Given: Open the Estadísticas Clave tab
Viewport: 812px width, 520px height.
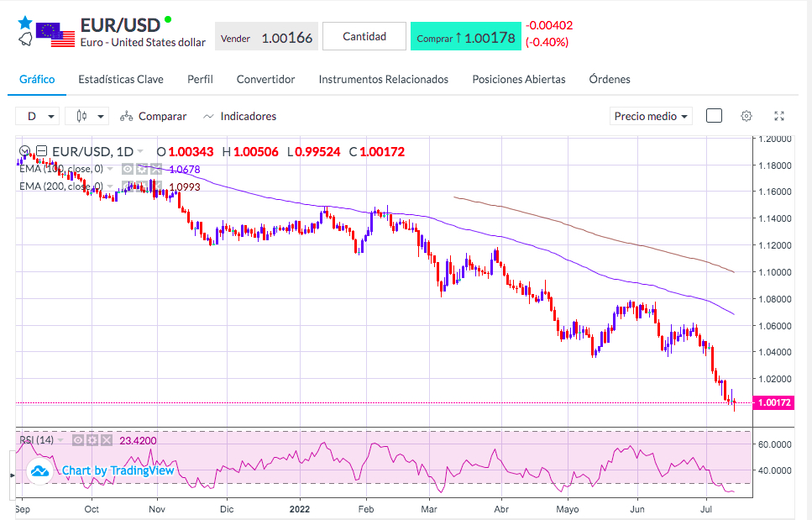Looking at the screenshot, I should point(121,79).
